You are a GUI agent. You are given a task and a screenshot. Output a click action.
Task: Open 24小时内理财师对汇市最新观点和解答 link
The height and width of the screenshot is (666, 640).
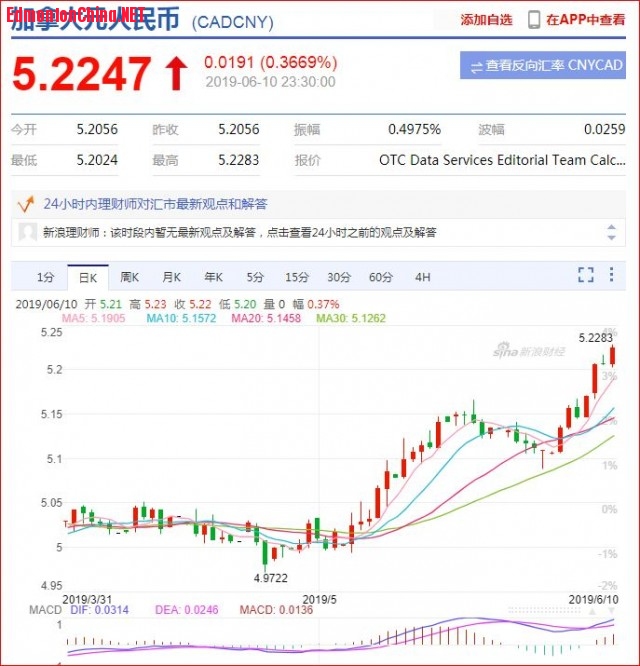coord(155,204)
